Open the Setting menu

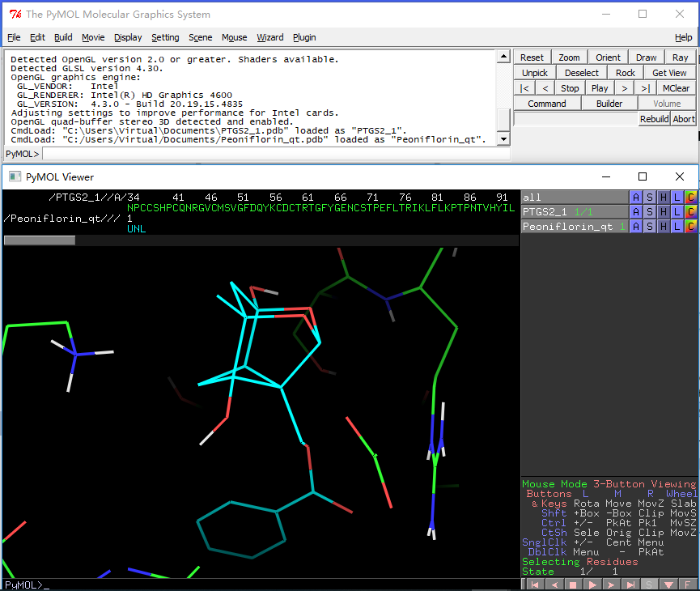coord(165,37)
